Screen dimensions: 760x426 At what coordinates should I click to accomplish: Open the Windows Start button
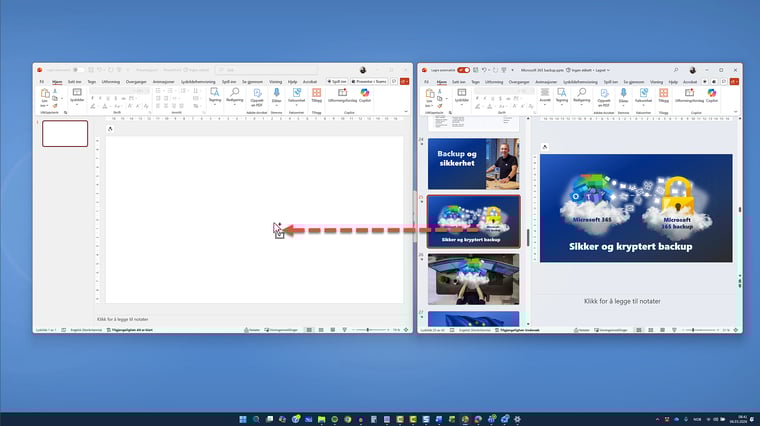[243, 419]
